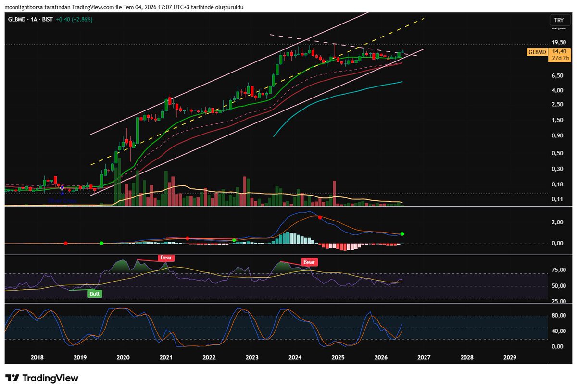Open the TradingView logo link

tap(42, 378)
